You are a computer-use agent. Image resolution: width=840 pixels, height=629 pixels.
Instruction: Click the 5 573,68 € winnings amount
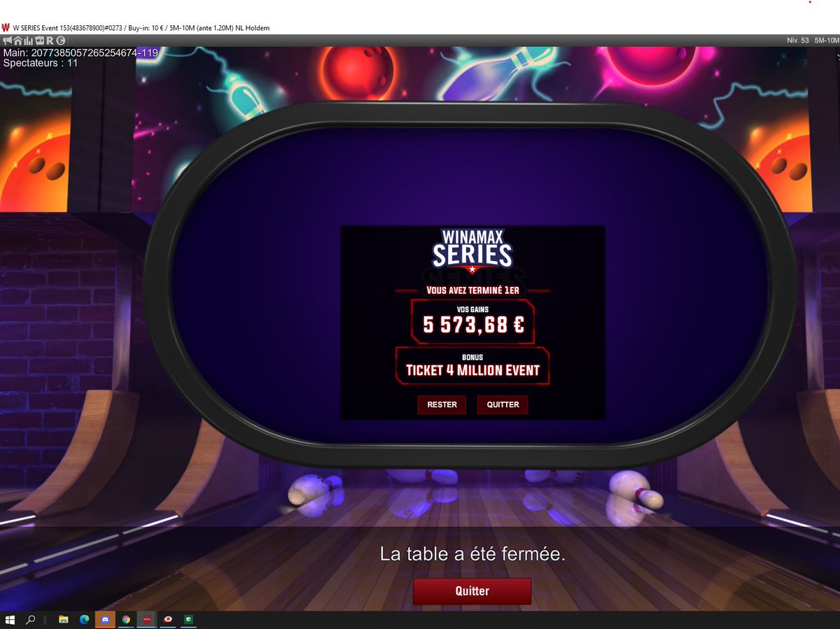(473, 325)
